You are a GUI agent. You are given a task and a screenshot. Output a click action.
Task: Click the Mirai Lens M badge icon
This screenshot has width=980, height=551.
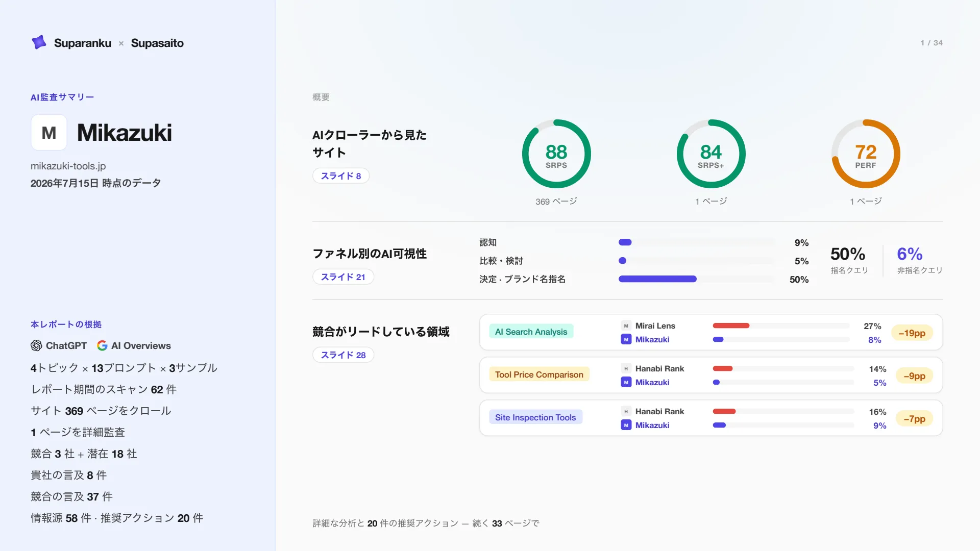[626, 325]
